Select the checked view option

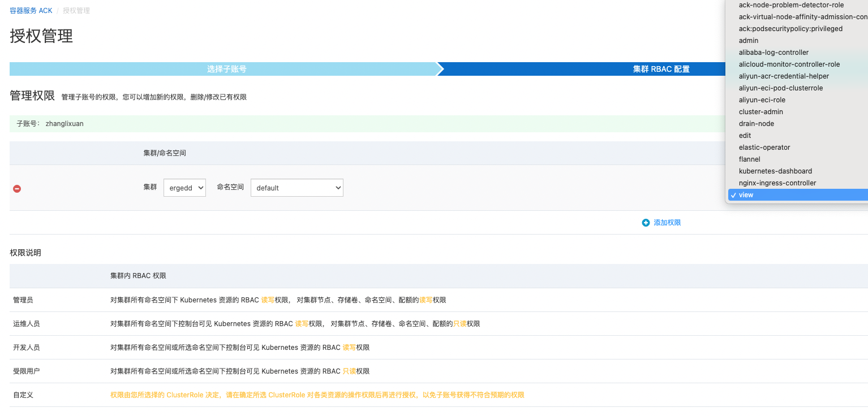click(797, 195)
